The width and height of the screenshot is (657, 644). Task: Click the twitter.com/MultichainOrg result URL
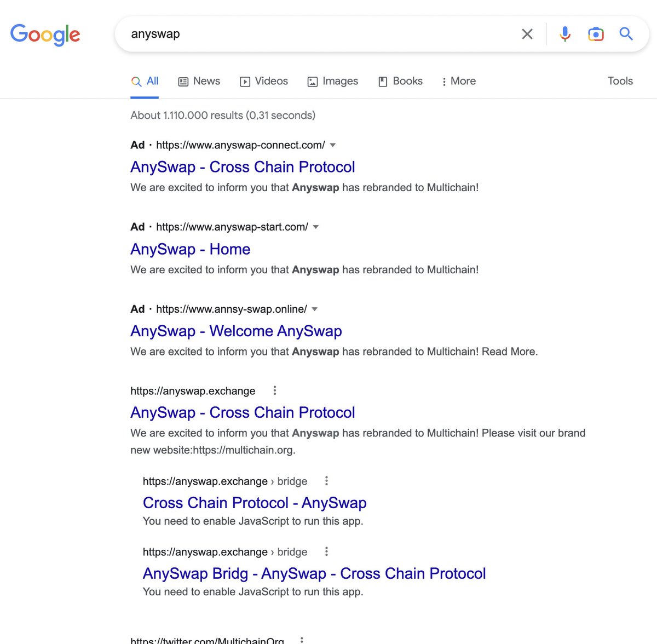tap(207, 640)
